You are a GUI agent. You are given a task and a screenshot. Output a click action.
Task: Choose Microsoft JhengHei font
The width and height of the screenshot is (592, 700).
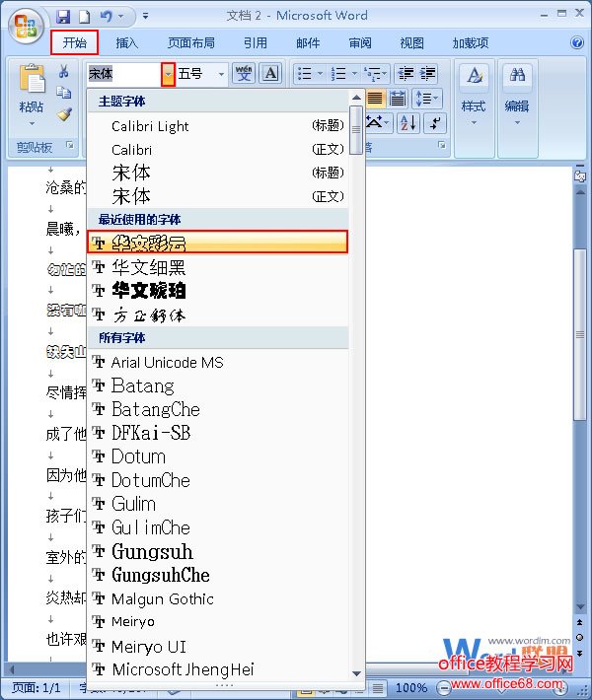pyautogui.click(x=218, y=669)
